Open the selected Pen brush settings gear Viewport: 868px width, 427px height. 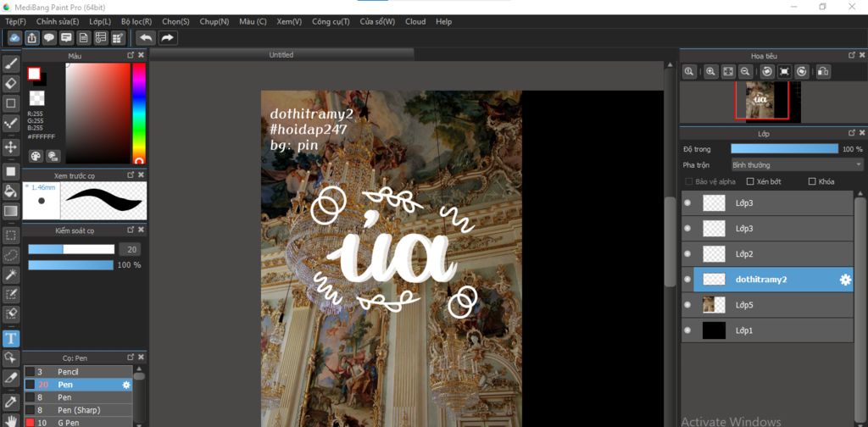point(126,385)
